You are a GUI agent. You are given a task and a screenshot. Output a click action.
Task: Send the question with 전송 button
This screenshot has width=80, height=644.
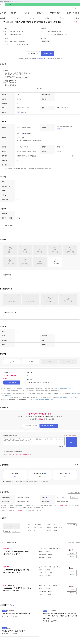tap(71, 442)
